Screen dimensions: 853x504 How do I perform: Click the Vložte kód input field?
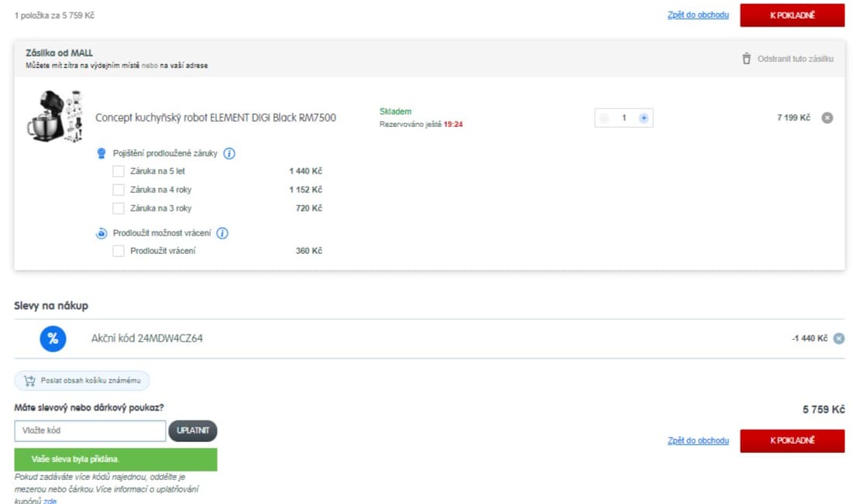coord(90,430)
